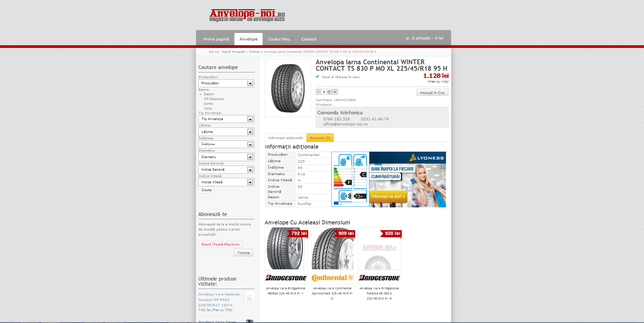The image size is (644, 323).
Task: Click Adaugă în Coș button
Action: [x=432, y=92]
